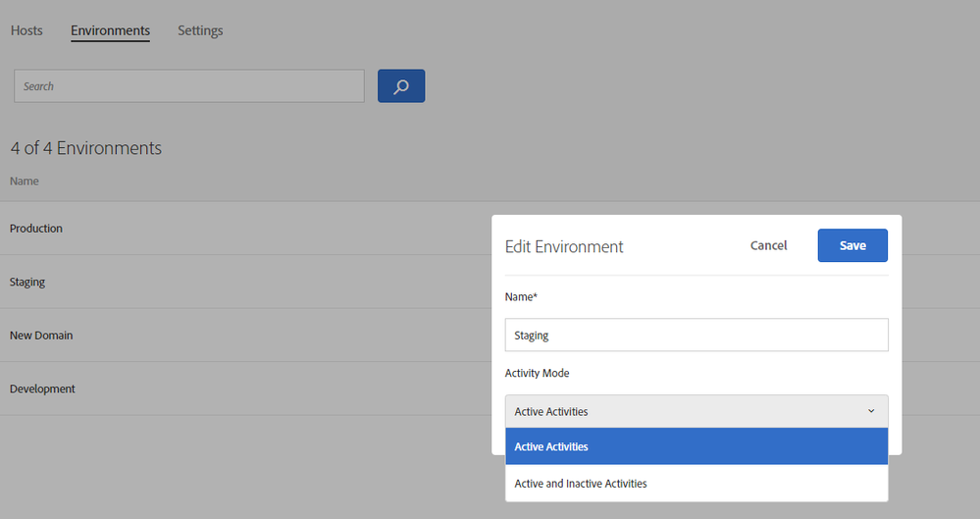Cancel the Edit Environment dialog
Screen dimensions: 980x519
768,245
